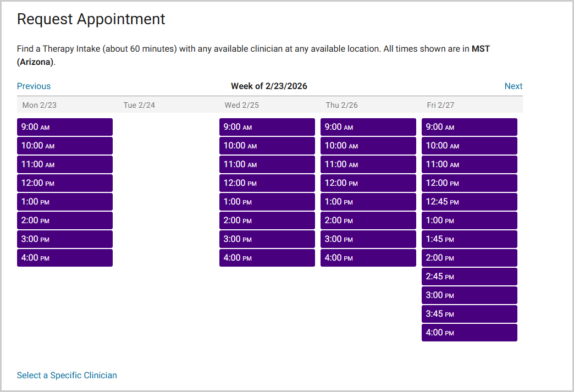Select Thursday 2/26 4:00 PM appointment

(x=368, y=258)
